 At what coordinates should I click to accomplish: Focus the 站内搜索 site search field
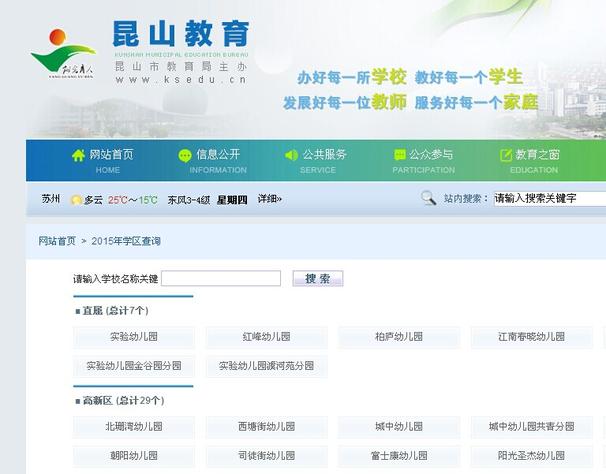[x=548, y=198]
